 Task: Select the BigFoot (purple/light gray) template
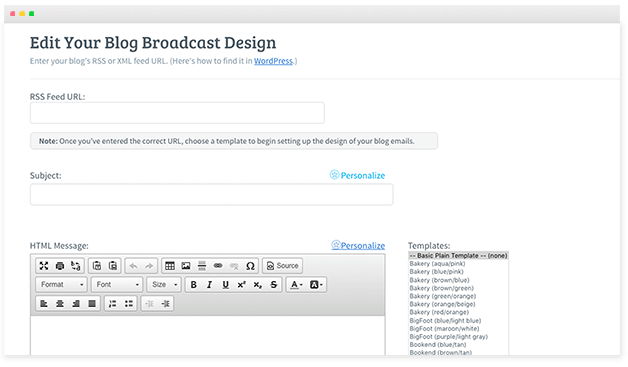coord(458,337)
